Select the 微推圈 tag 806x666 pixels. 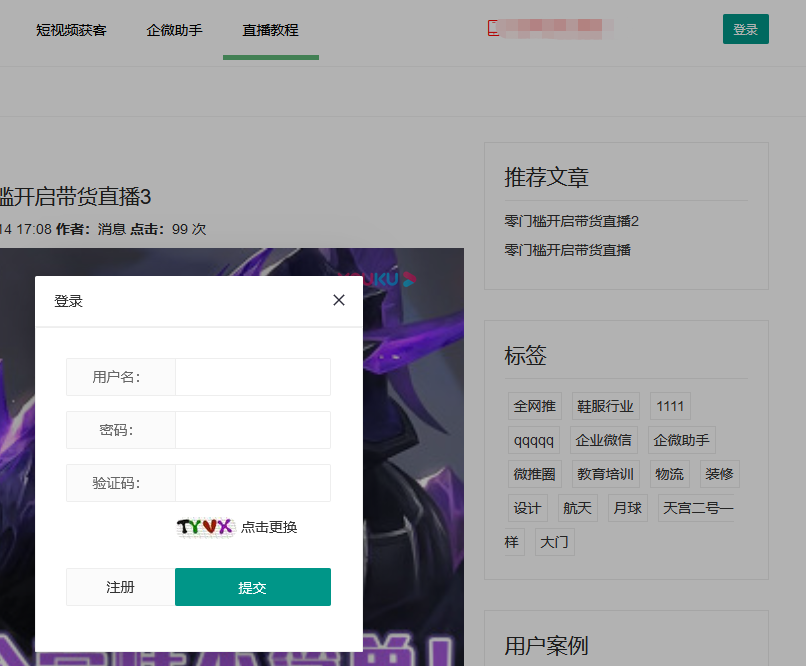pyautogui.click(x=535, y=474)
